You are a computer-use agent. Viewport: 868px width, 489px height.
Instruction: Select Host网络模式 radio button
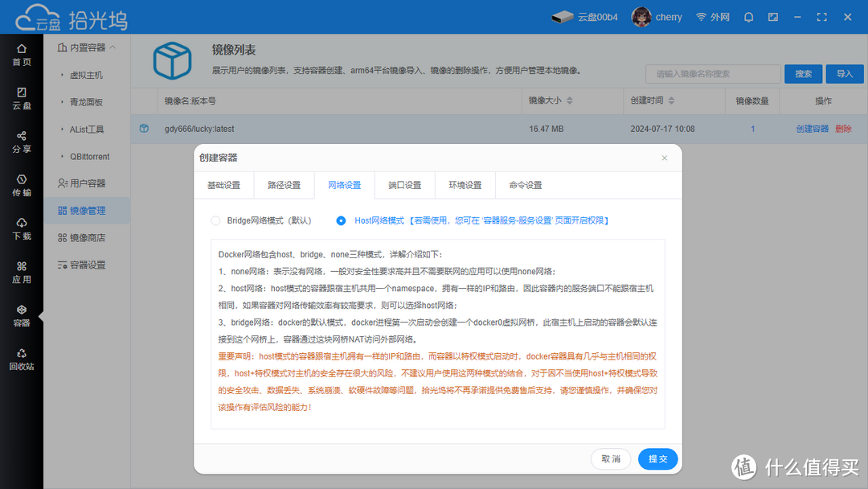click(341, 220)
